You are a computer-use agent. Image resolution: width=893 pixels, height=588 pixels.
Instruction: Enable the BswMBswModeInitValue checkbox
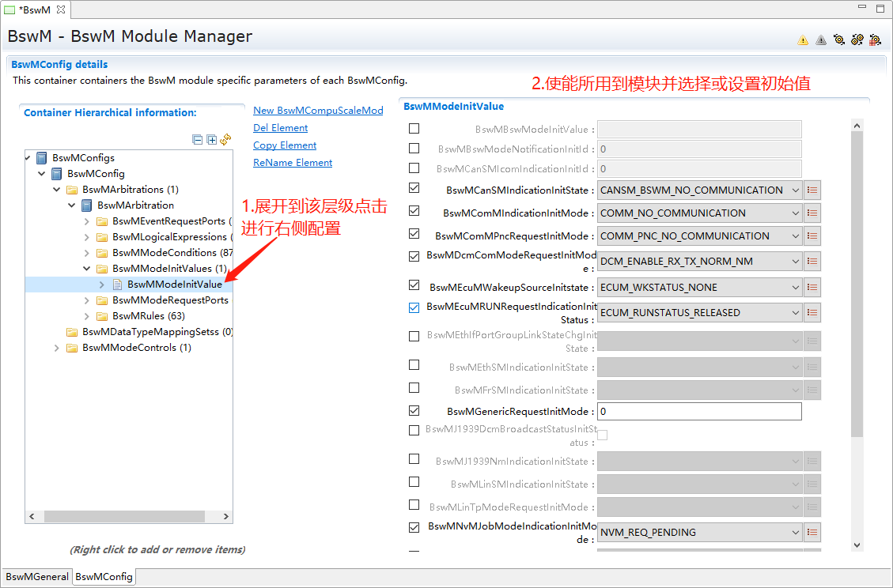[x=414, y=128]
